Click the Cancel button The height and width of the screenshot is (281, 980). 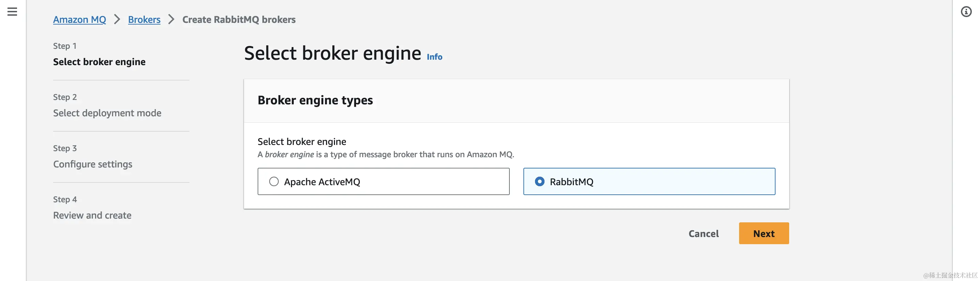[703, 233]
